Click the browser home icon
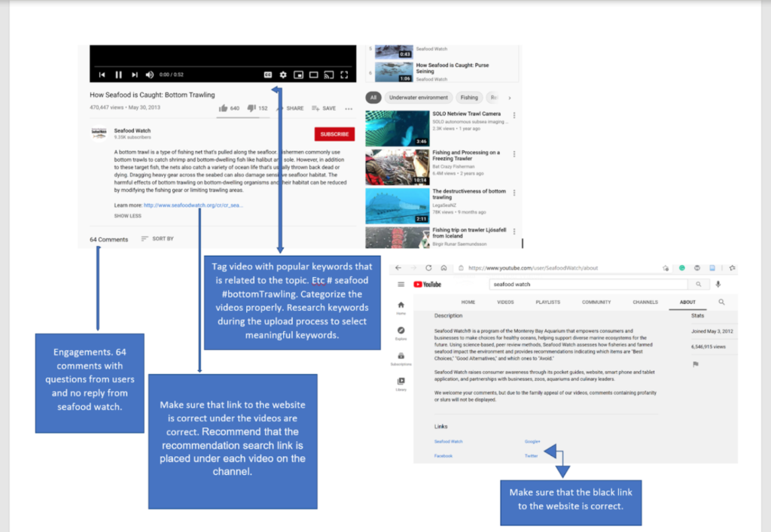 [443, 268]
